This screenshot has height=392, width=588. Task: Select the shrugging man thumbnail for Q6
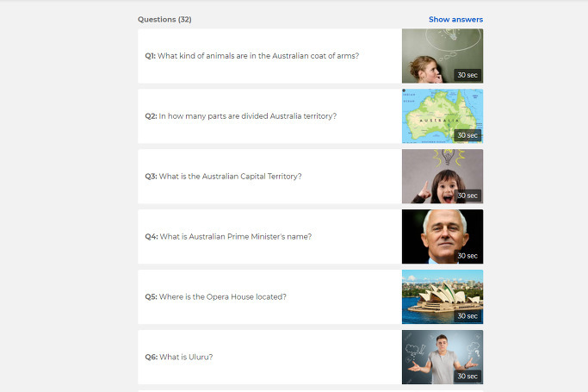443,358
